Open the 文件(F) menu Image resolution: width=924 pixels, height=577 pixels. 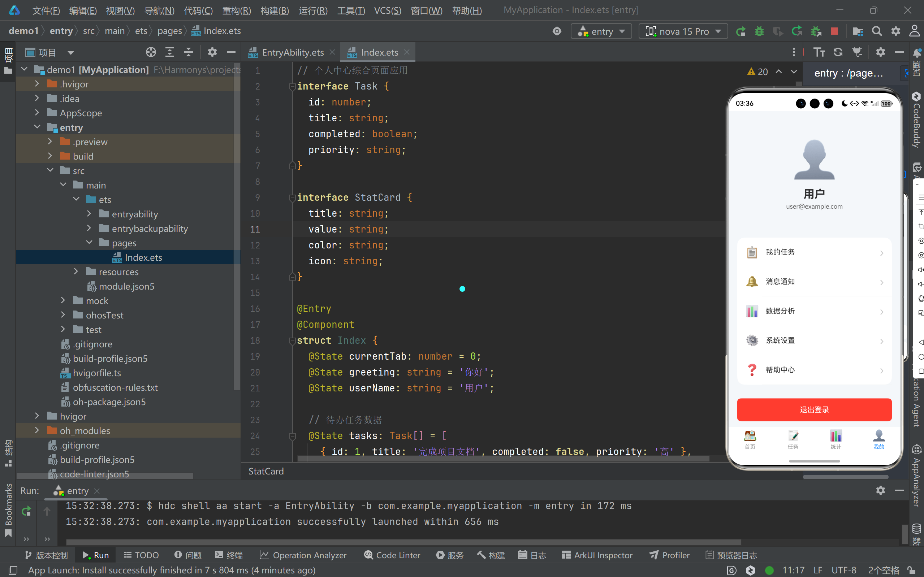click(x=46, y=10)
